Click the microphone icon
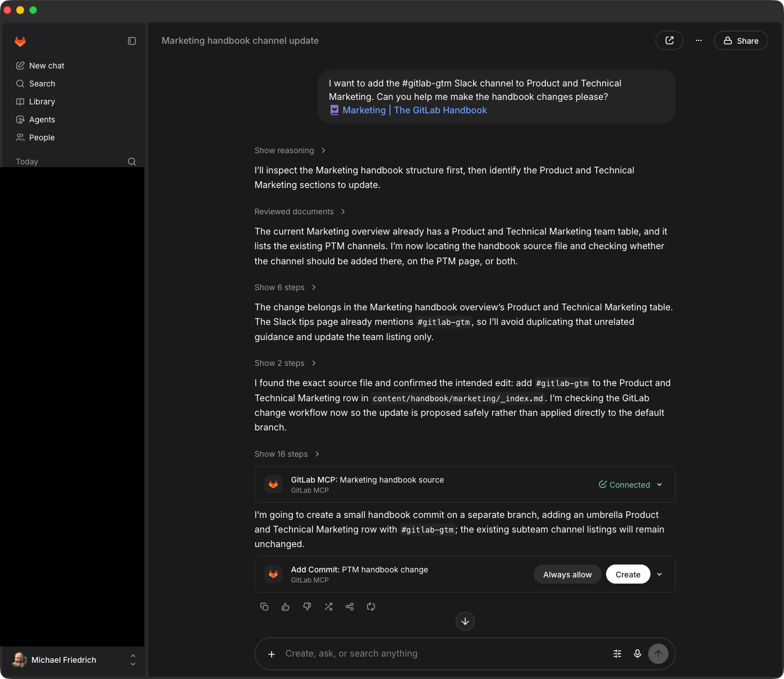Screen dimensions: 784x679 click(x=638, y=654)
